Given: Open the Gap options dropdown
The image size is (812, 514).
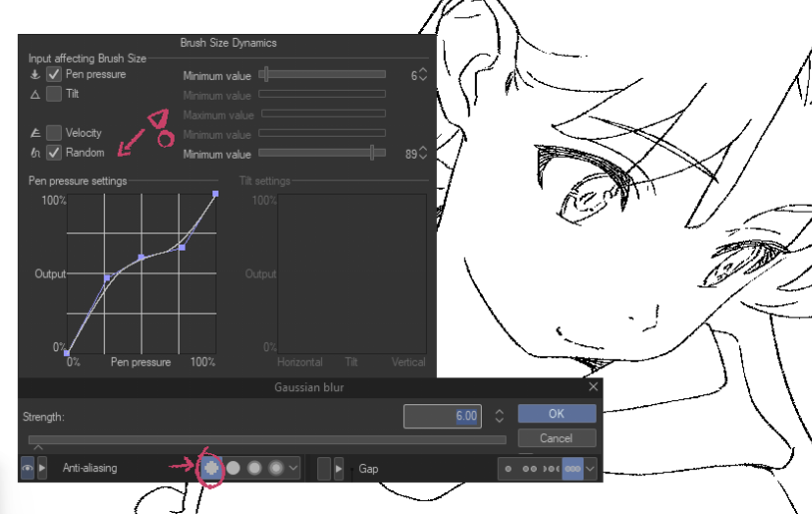Looking at the screenshot, I should (x=590, y=469).
